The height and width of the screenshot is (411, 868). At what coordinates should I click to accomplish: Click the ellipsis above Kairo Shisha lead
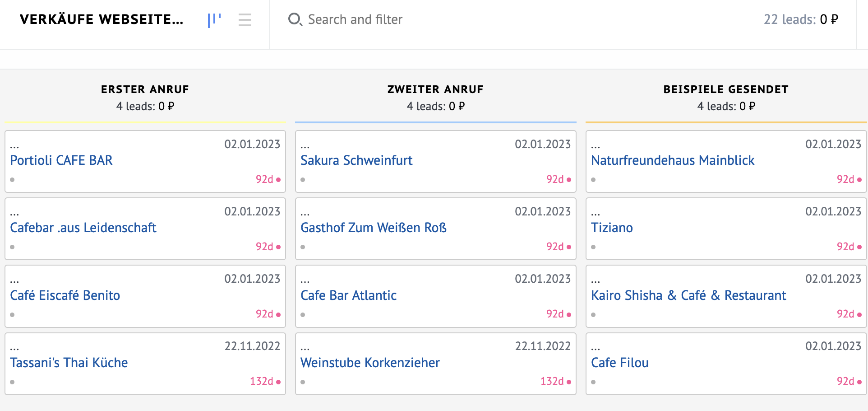coord(596,280)
